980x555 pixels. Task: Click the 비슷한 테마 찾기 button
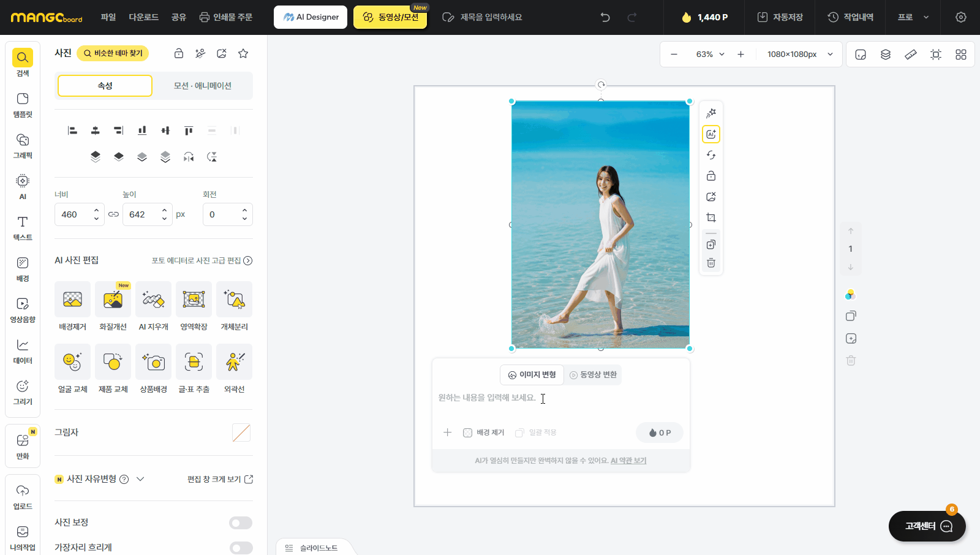click(x=113, y=53)
